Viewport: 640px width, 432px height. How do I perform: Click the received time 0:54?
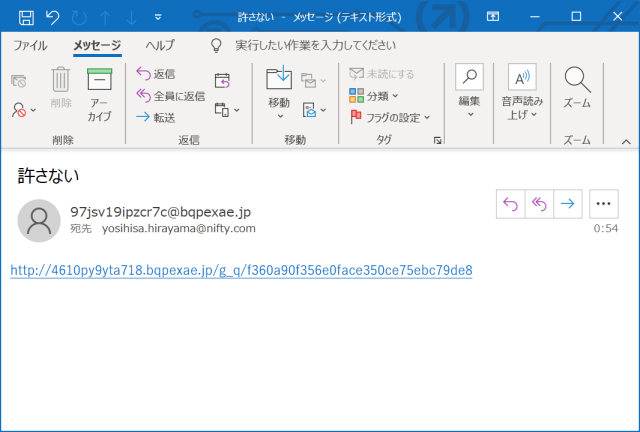pos(606,228)
